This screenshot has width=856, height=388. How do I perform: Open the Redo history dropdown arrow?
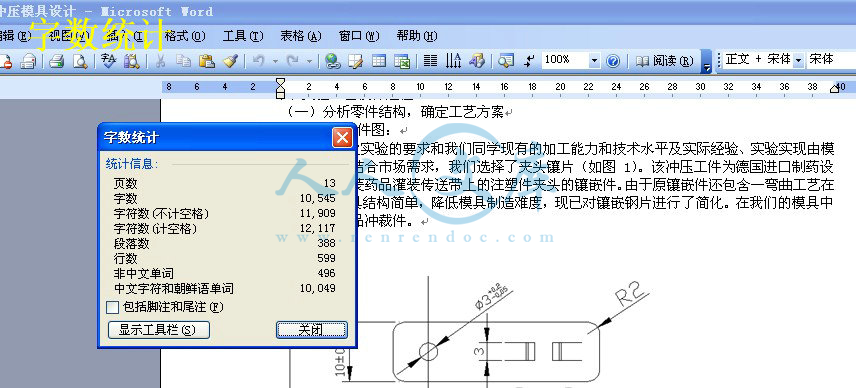pos(310,61)
